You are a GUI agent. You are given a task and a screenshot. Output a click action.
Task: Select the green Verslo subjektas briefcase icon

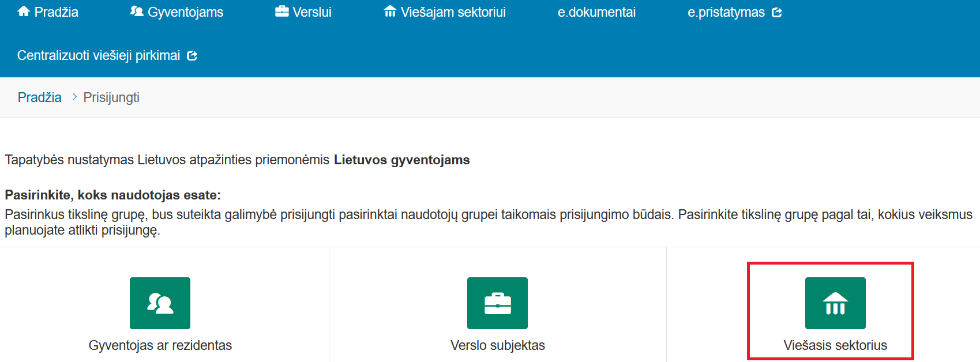(497, 303)
